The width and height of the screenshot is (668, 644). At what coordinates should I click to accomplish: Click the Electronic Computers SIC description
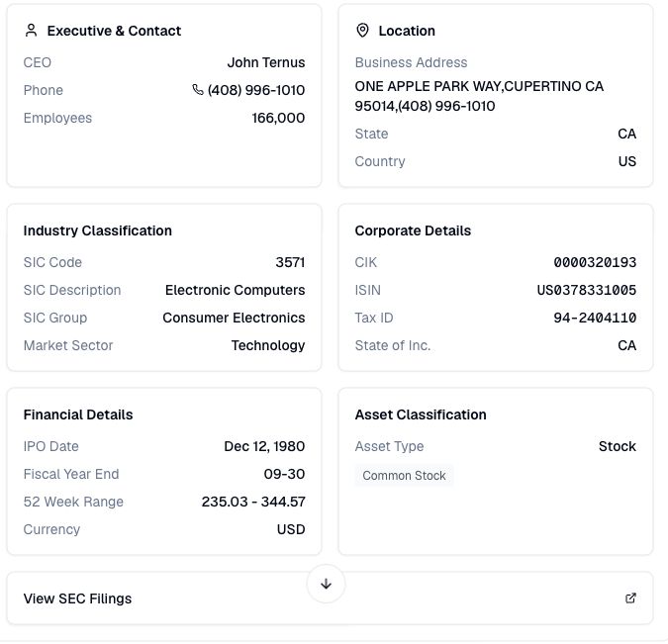click(x=236, y=290)
